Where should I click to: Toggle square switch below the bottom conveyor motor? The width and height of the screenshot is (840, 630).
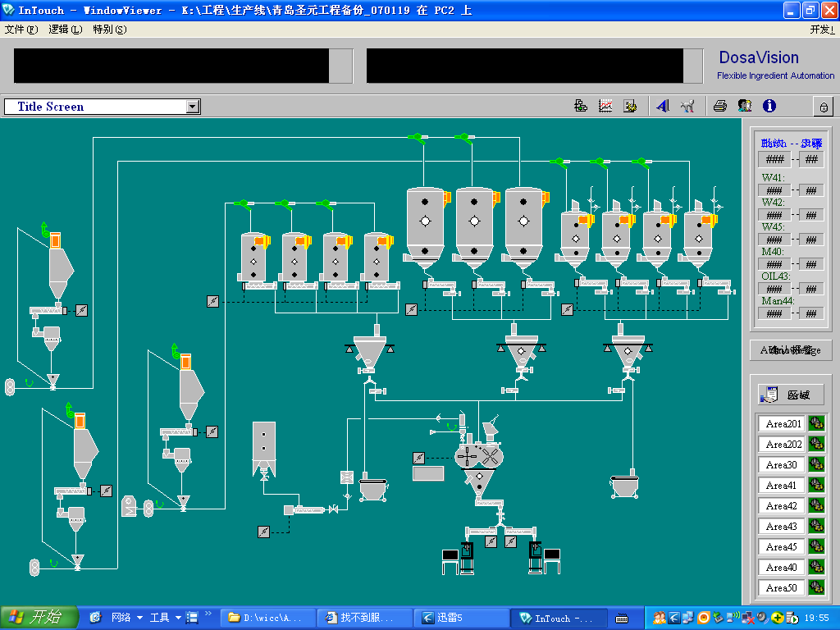[x=263, y=532]
